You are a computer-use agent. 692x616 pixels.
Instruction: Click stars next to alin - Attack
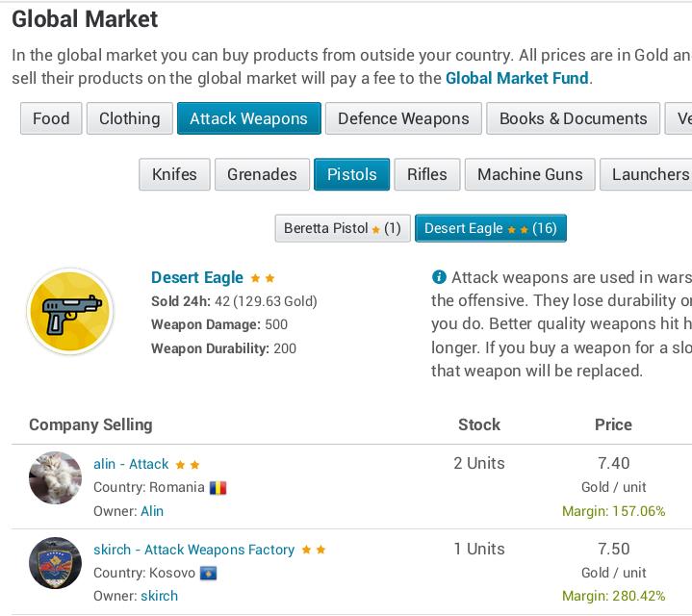click(x=188, y=465)
